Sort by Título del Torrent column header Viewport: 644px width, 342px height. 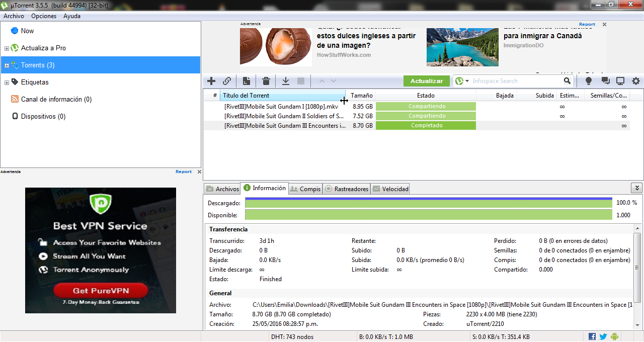click(282, 96)
